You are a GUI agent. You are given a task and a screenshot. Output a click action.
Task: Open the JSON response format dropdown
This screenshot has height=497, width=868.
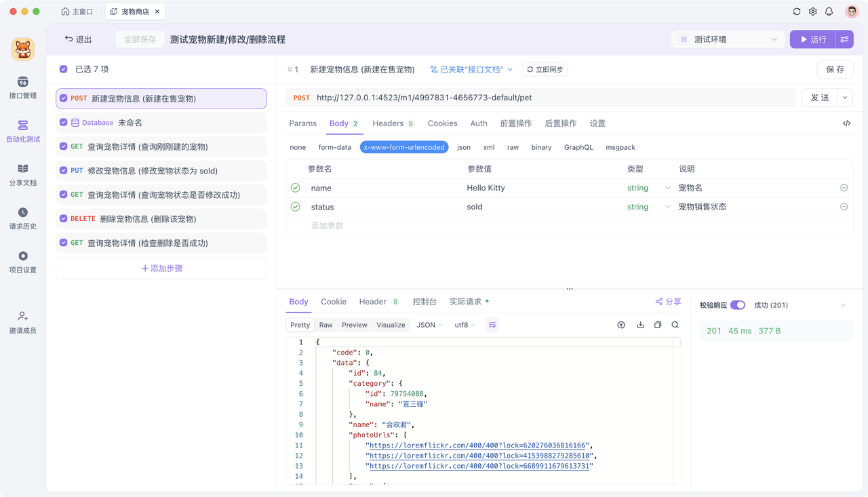430,325
